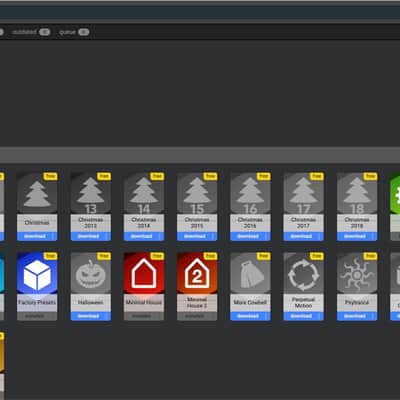The height and width of the screenshot is (400, 400).
Task: Click the free badge on Christmas 2016
Action: [264, 176]
